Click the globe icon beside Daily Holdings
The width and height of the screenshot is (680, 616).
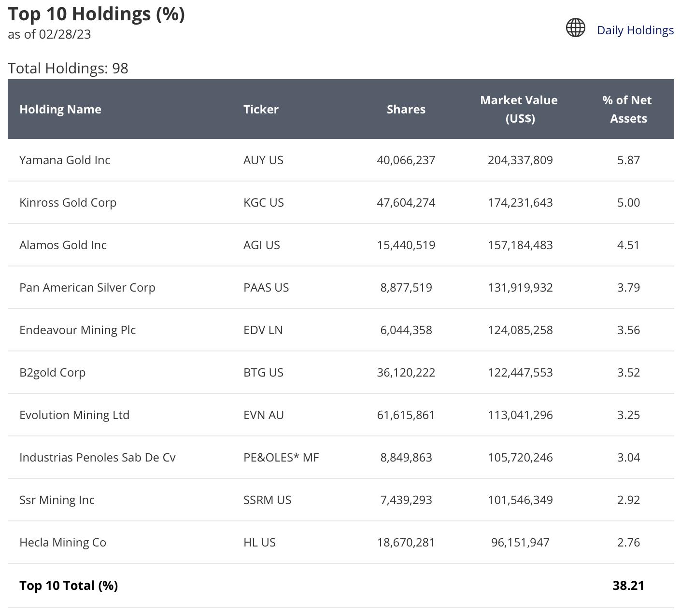click(576, 28)
